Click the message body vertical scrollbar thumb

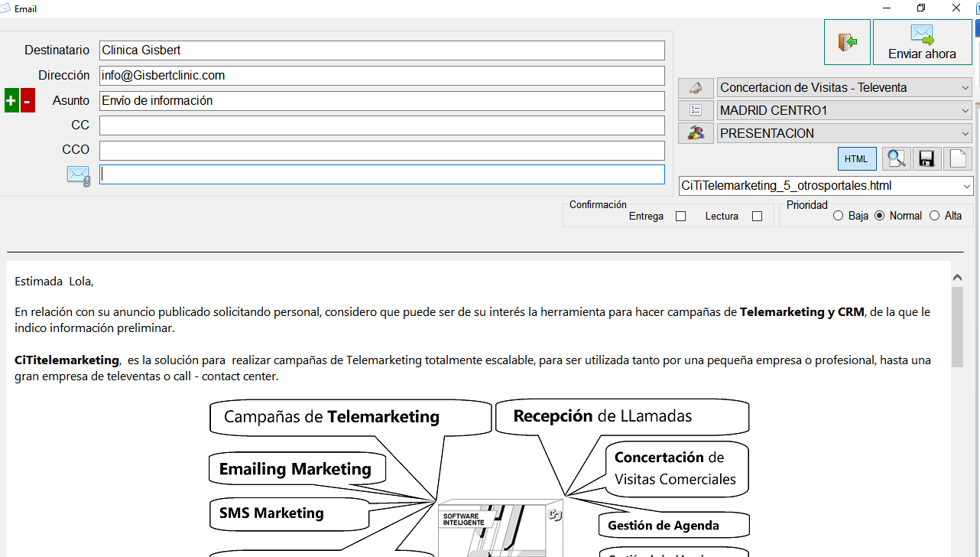pos(958,327)
